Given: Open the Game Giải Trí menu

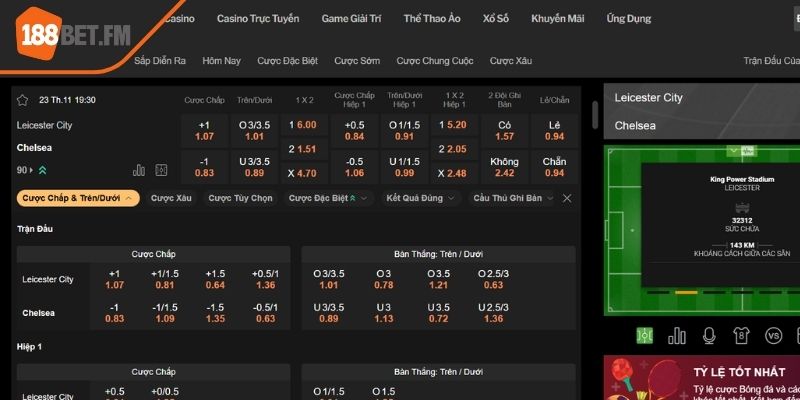Looking at the screenshot, I should point(352,19).
